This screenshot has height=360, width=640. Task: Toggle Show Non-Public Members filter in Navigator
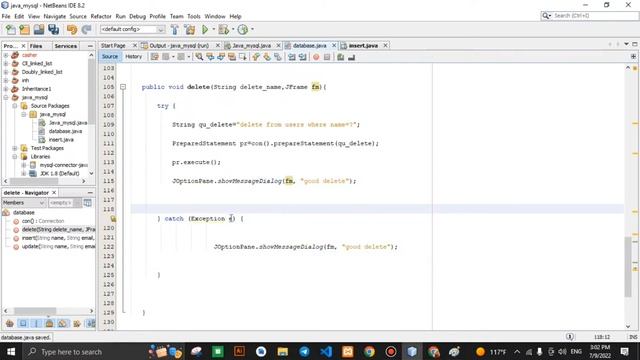(x=49, y=324)
